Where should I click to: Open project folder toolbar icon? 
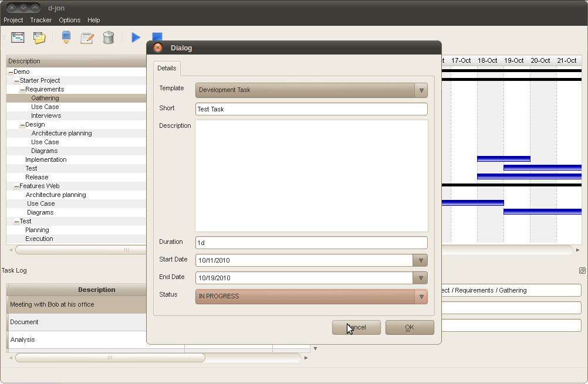[39, 38]
